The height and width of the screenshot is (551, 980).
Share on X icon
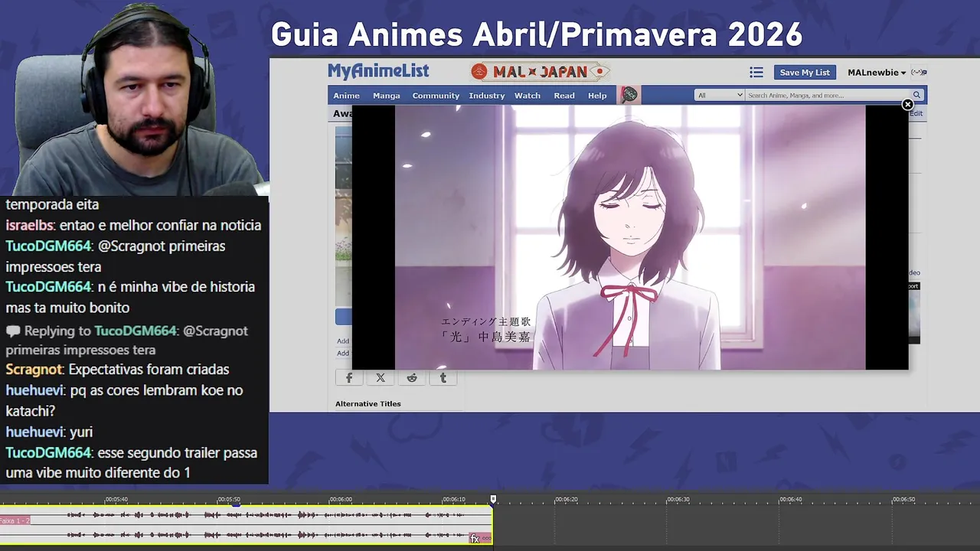tap(381, 377)
